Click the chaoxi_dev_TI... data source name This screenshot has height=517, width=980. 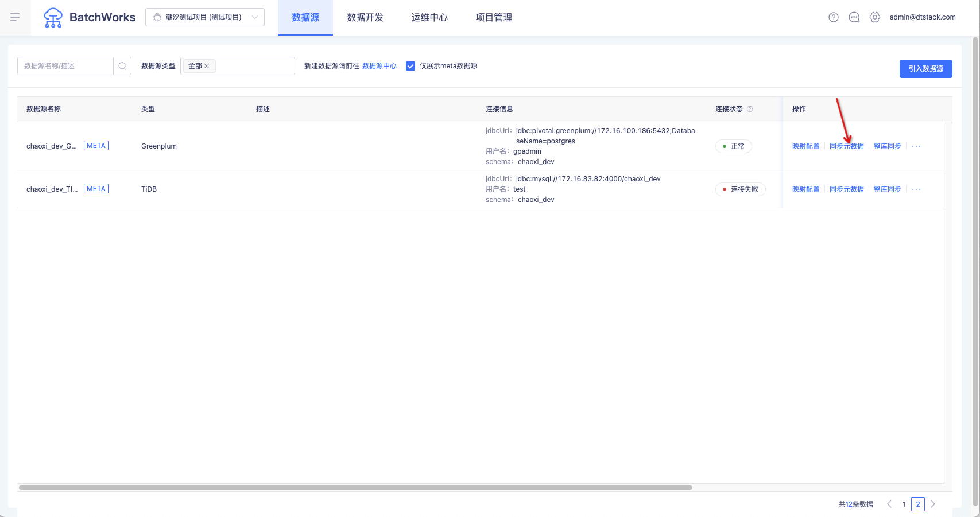[x=52, y=189]
